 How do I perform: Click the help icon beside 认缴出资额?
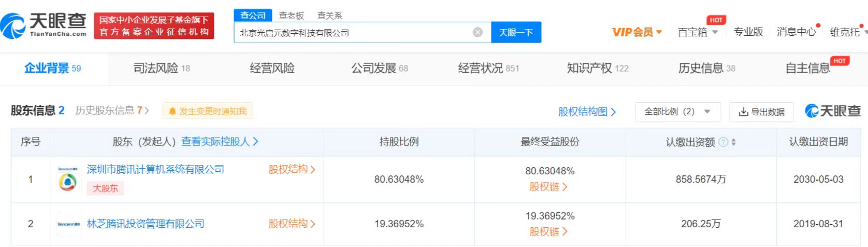tap(724, 142)
